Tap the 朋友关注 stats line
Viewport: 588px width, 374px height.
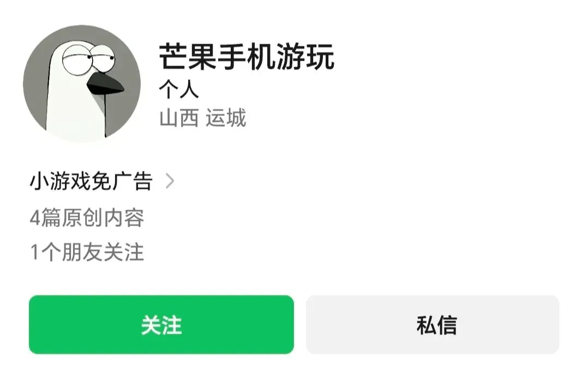tap(87, 252)
